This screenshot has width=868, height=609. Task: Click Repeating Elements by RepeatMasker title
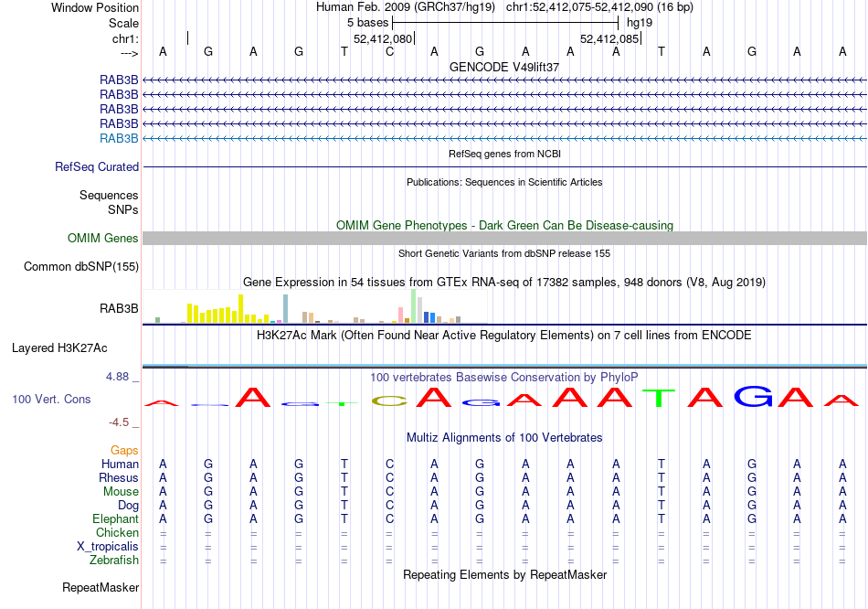[504, 574]
